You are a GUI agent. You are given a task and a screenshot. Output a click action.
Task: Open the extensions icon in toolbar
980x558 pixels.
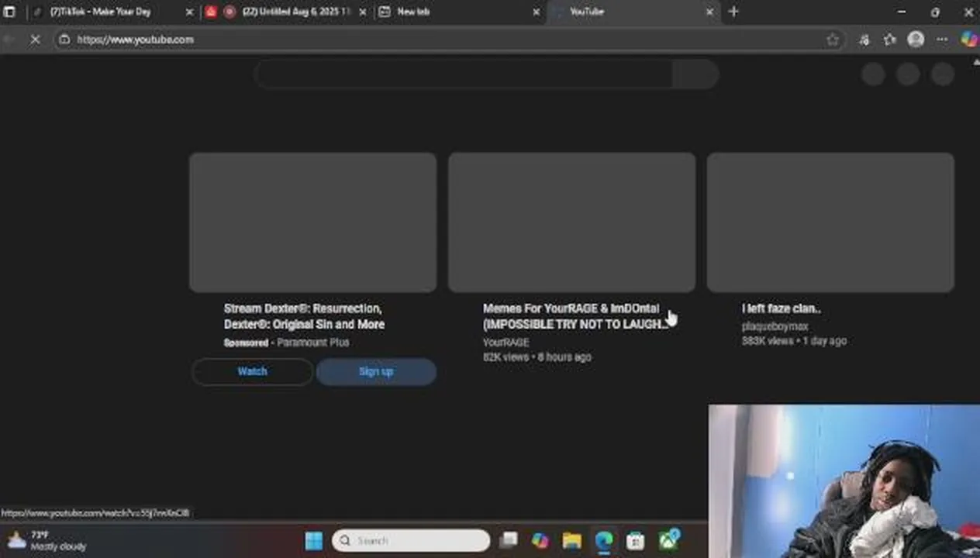pyautogui.click(x=864, y=40)
